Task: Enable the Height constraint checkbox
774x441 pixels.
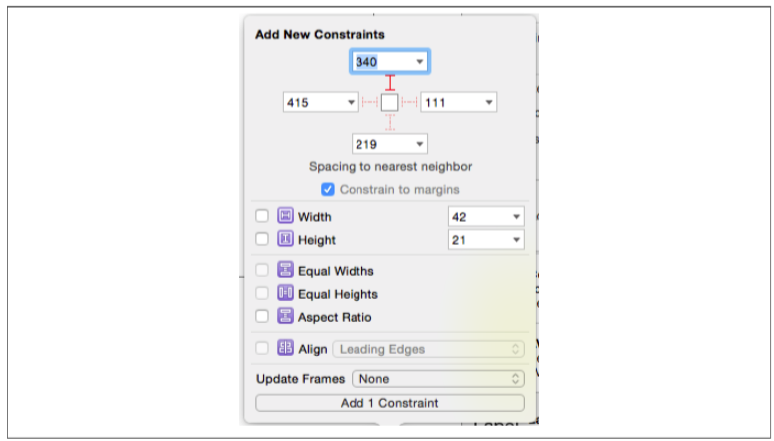Action: click(x=262, y=240)
